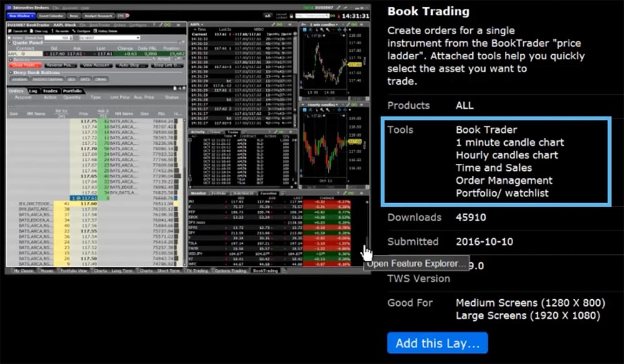Adjust the default size stepper arrows

(x=70, y=37)
